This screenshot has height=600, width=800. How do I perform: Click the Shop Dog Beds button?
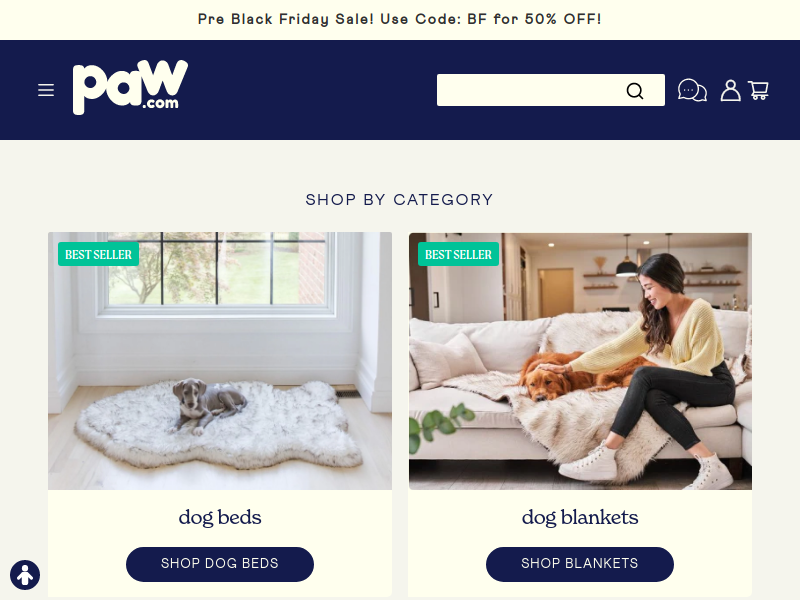point(220,564)
